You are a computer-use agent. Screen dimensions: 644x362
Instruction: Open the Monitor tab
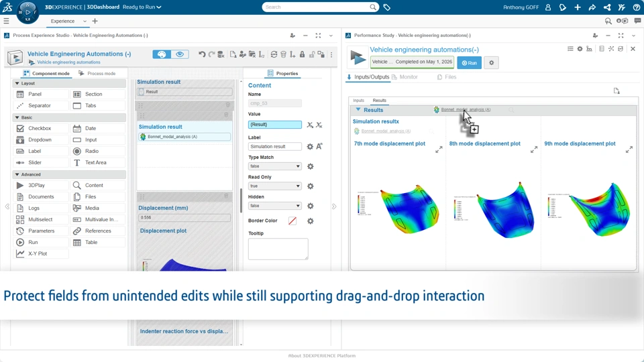pyautogui.click(x=405, y=76)
